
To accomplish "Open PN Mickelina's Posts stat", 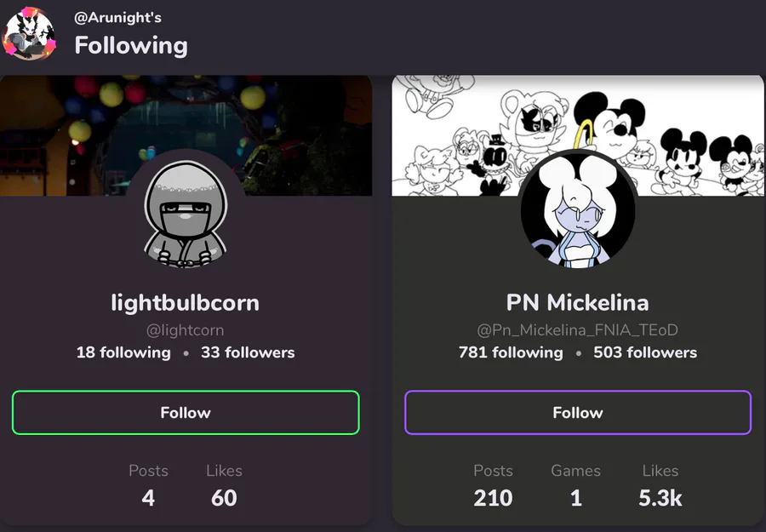I will tap(493, 487).
